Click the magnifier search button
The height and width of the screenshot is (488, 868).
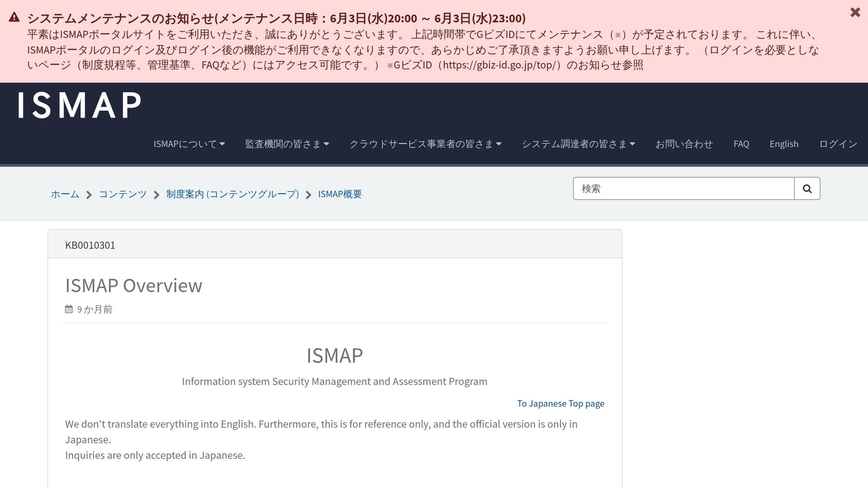(x=807, y=189)
